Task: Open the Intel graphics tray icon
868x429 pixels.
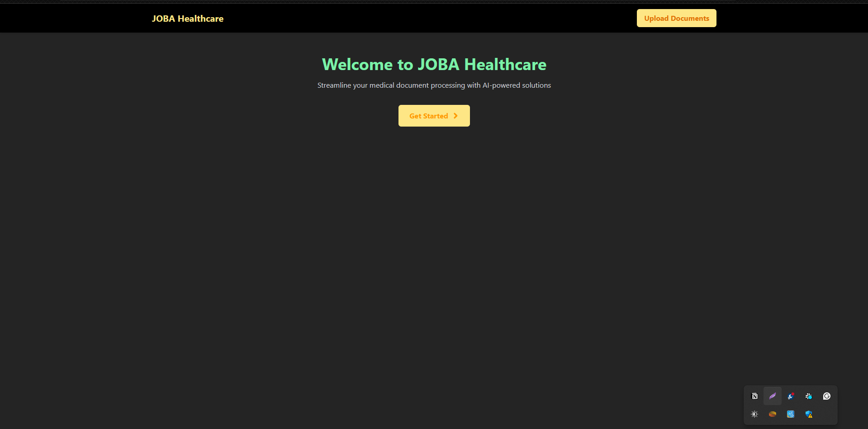Action: [791, 414]
